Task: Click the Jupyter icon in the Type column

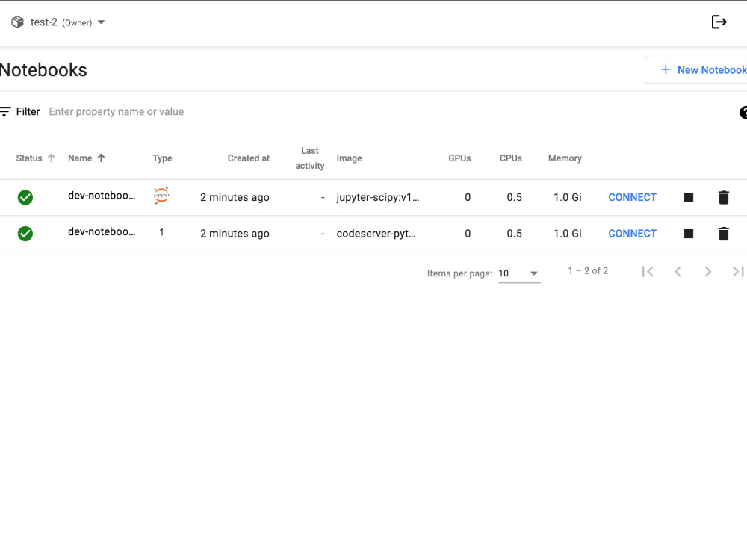Action: pyautogui.click(x=161, y=196)
